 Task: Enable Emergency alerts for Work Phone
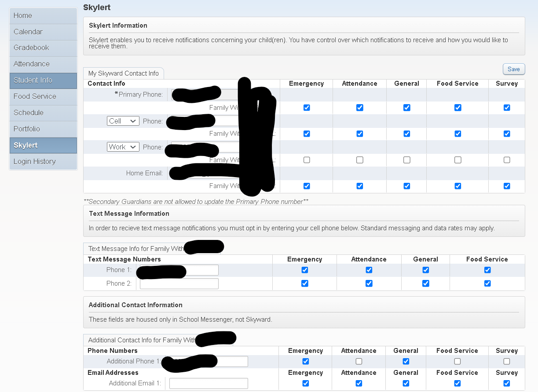307,160
